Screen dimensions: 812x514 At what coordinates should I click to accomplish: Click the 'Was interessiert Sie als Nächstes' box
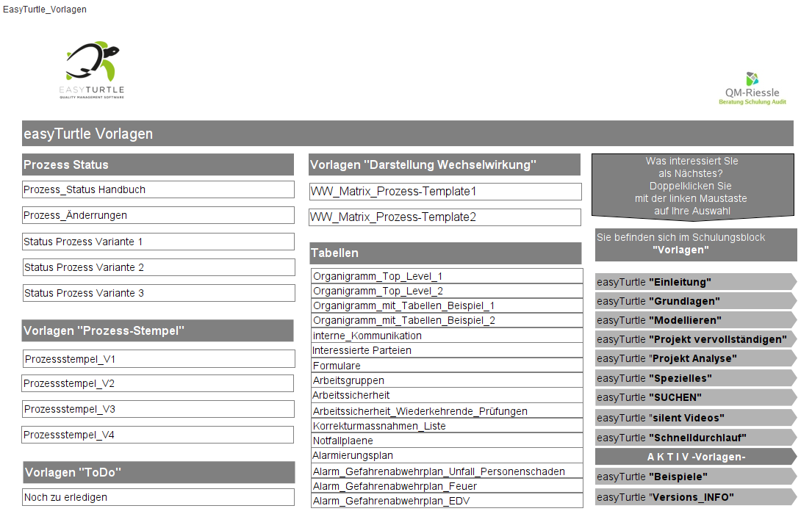click(x=693, y=187)
